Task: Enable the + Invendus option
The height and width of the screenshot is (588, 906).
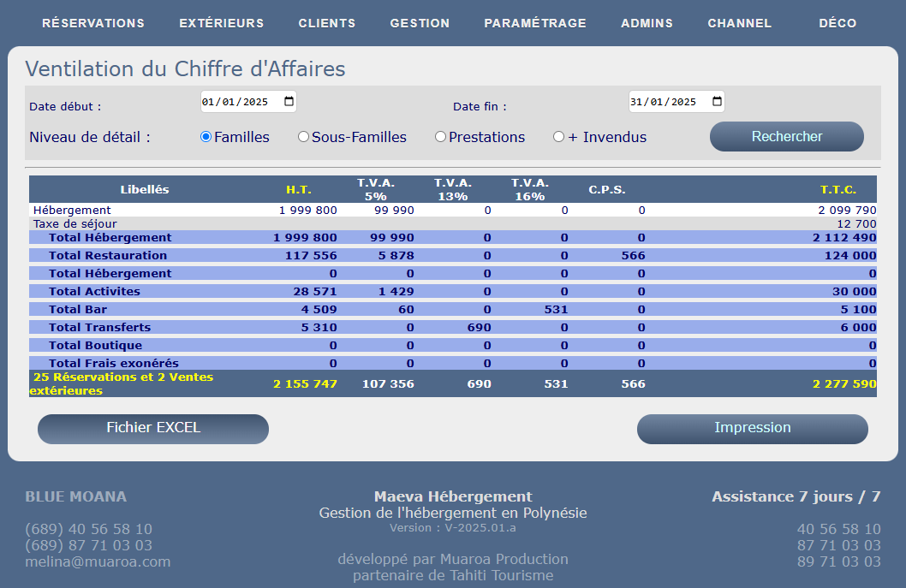Action: pos(557,136)
